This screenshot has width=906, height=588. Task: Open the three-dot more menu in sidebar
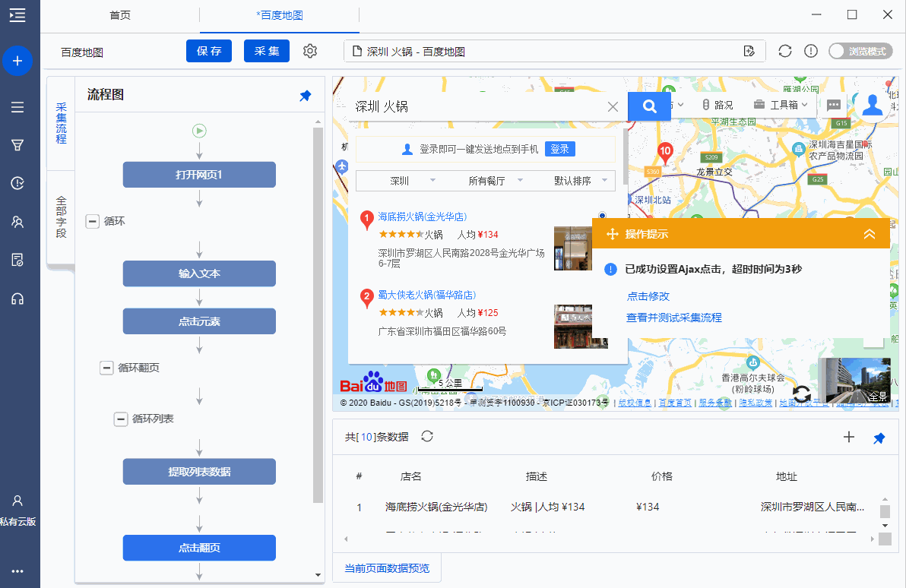click(17, 571)
